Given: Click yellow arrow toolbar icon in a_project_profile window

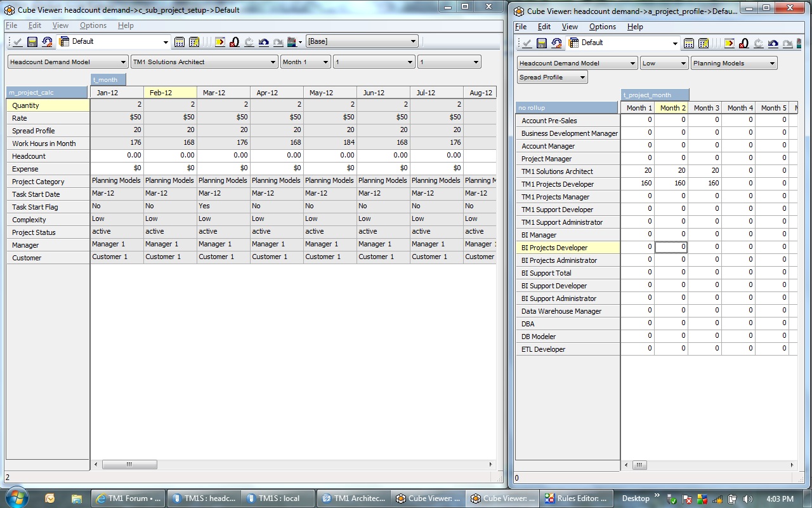Looking at the screenshot, I should [729, 43].
